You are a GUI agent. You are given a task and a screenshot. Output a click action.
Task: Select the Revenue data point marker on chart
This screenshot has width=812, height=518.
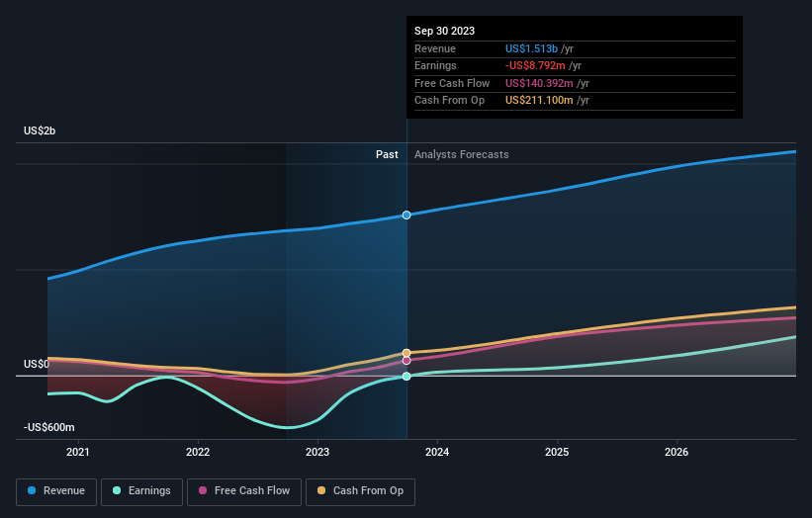pyautogui.click(x=406, y=216)
